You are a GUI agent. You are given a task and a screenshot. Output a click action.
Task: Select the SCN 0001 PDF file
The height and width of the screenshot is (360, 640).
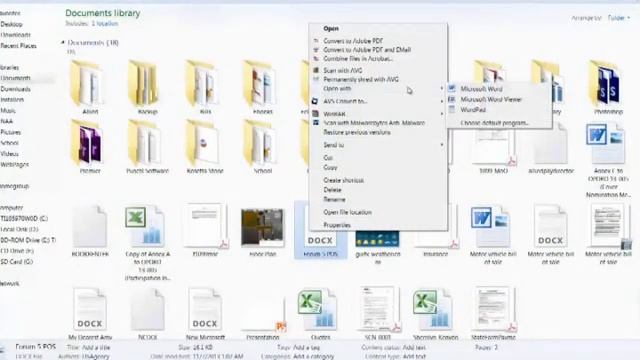[378, 313]
